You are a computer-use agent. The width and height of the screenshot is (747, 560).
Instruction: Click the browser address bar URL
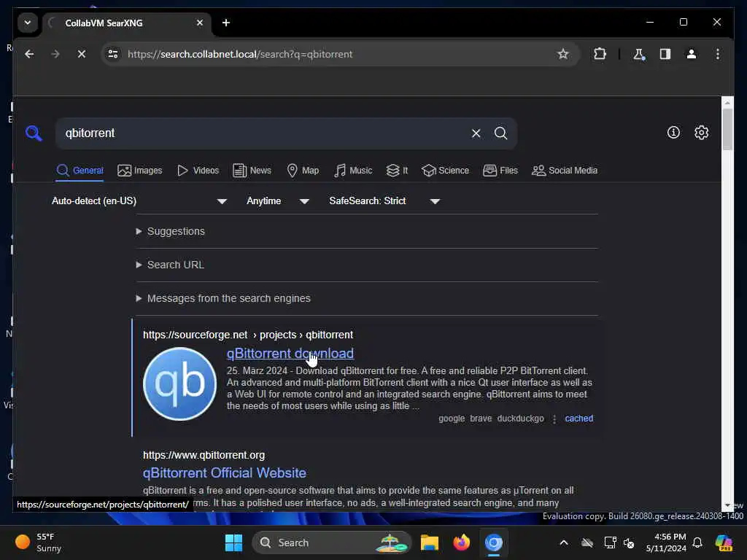pyautogui.click(x=240, y=54)
